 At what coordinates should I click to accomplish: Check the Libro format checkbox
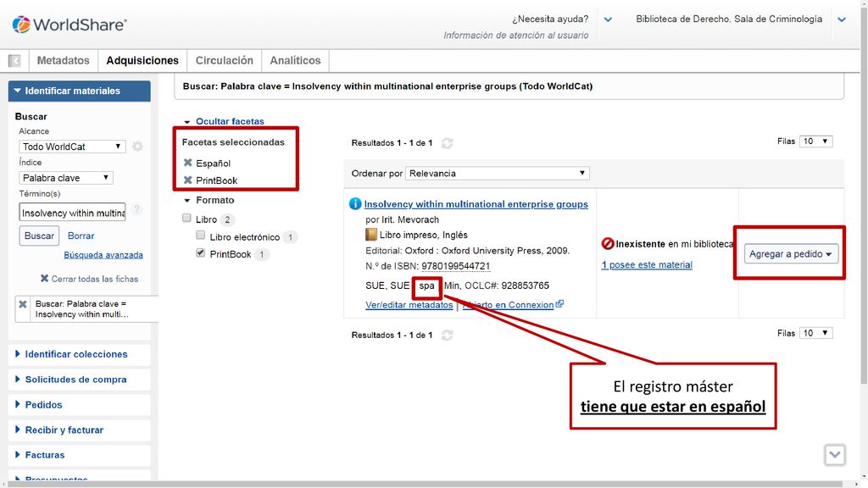186,218
